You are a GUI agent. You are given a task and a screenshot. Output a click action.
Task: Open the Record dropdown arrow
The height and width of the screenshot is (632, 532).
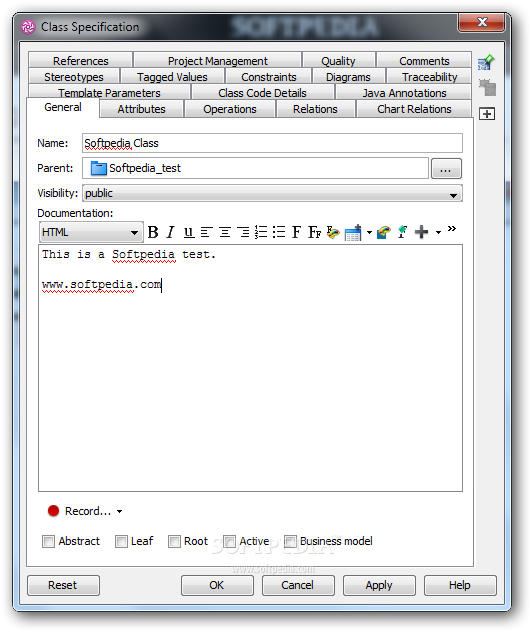coord(120,511)
